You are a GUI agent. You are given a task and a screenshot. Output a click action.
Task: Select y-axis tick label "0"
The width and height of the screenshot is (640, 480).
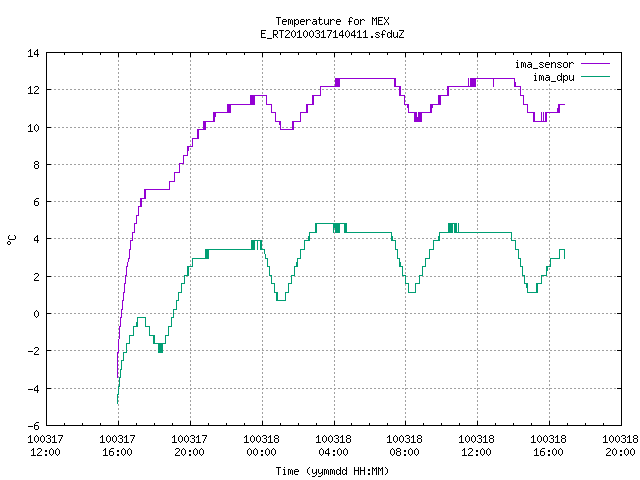click(x=36, y=314)
